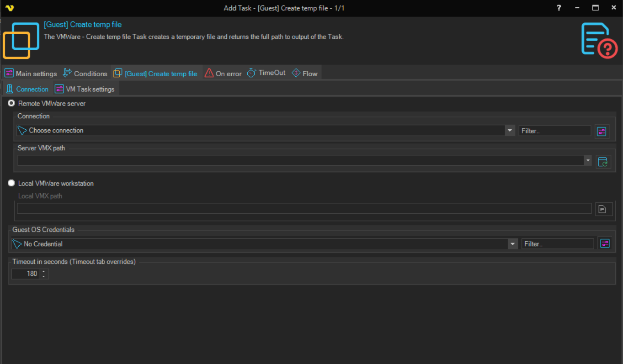This screenshot has height=364, width=623.
Task: Click refresh icon next to Server VMX path
Action: (x=603, y=162)
